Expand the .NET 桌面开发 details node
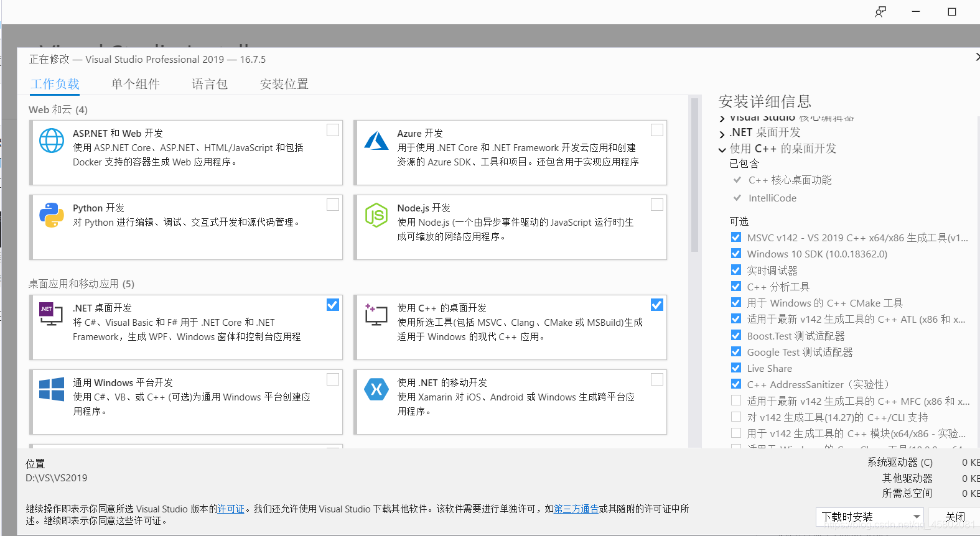Viewport: 980px width, 536px height. coord(722,134)
